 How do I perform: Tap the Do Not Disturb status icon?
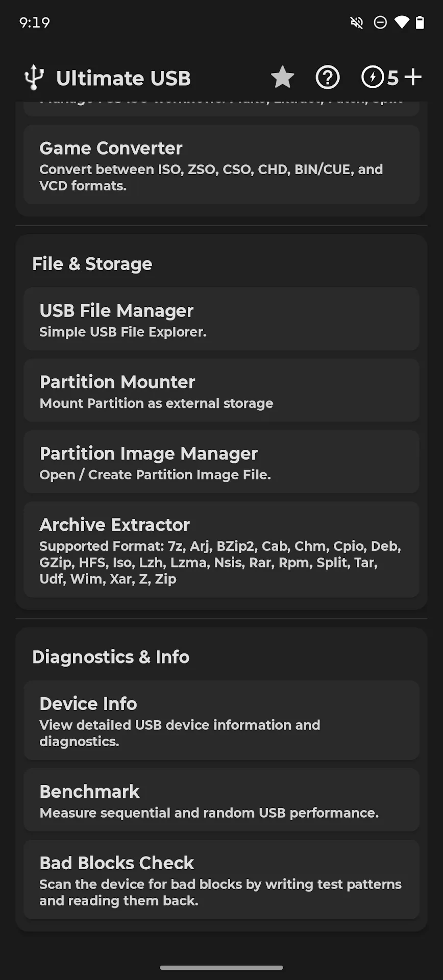coord(380,22)
